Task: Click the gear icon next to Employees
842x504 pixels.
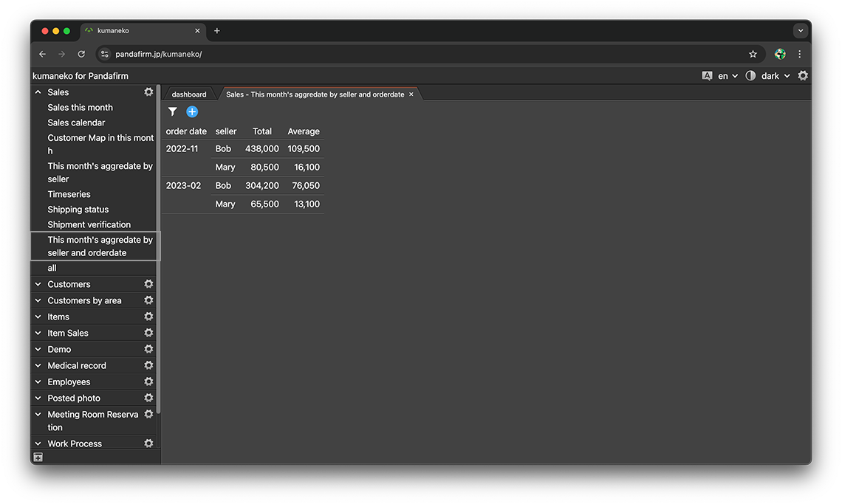Action: (x=148, y=382)
